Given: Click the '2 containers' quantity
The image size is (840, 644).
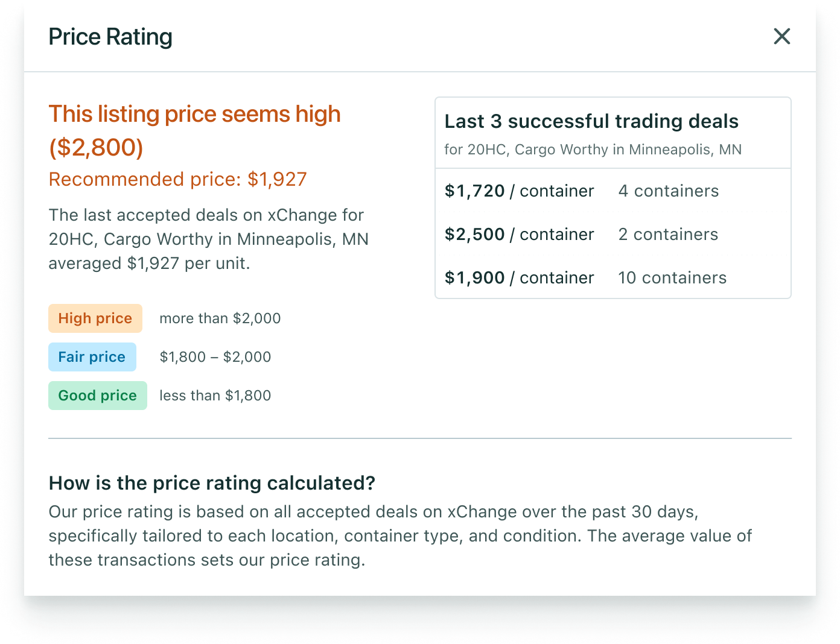Looking at the screenshot, I should pyautogui.click(x=668, y=235).
